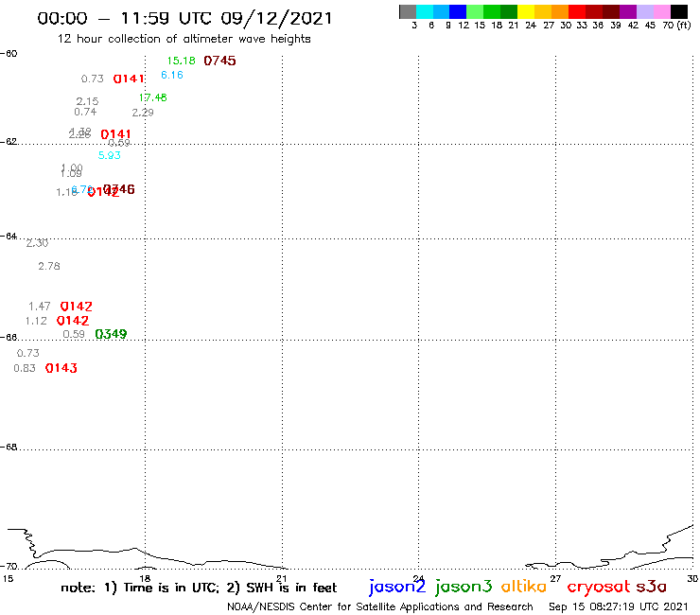The image size is (700, 615).
Task: Click the green time label 0349
Action: point(112,334)
